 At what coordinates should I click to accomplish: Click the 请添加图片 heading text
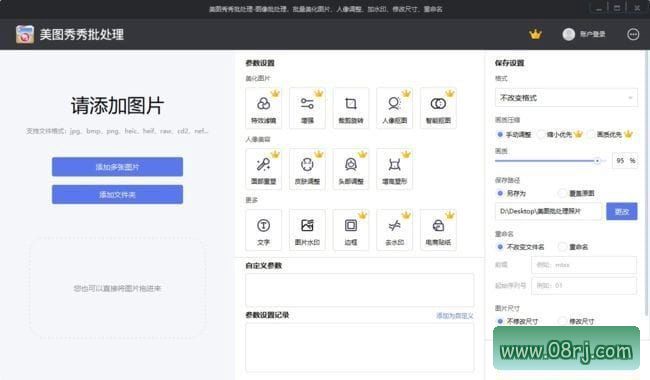[x=117, y=106]
